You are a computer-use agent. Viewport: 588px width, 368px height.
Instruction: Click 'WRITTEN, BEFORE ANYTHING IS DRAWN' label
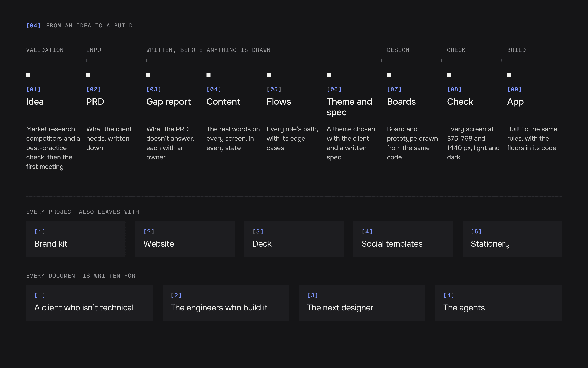(x=208, y=50)
